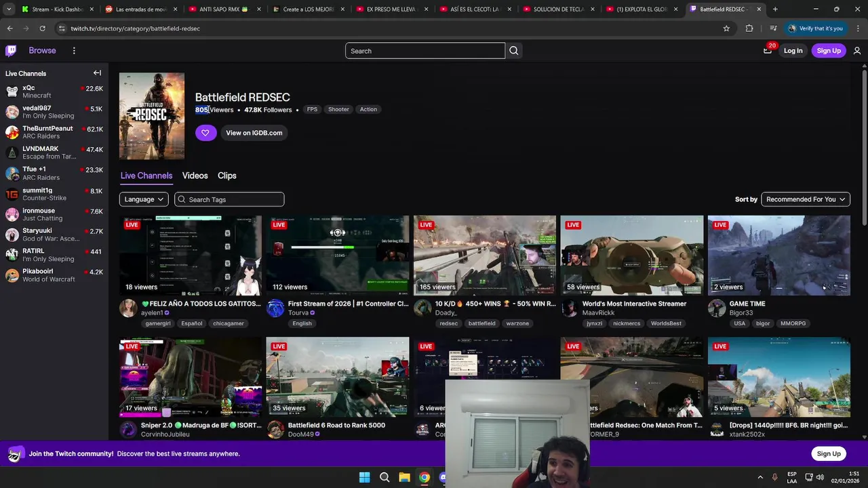Switch to the Clips tab
The image size is (868, 488).
coord(227,176)
